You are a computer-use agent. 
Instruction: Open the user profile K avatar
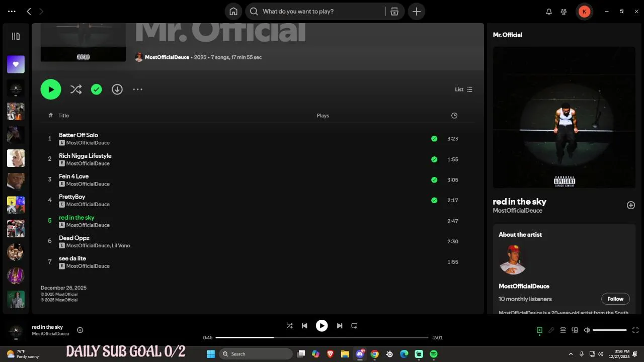(584, 12)
